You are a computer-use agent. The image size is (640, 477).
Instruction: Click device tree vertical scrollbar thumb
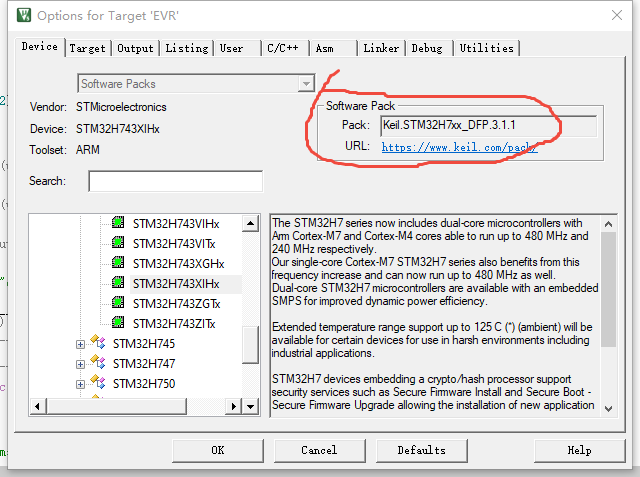[x=250, y=345]
